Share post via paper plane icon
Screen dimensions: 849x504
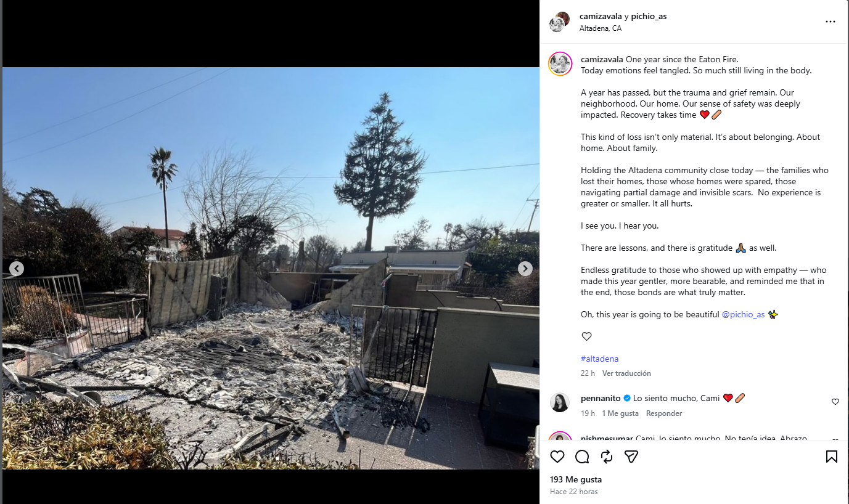631,457
